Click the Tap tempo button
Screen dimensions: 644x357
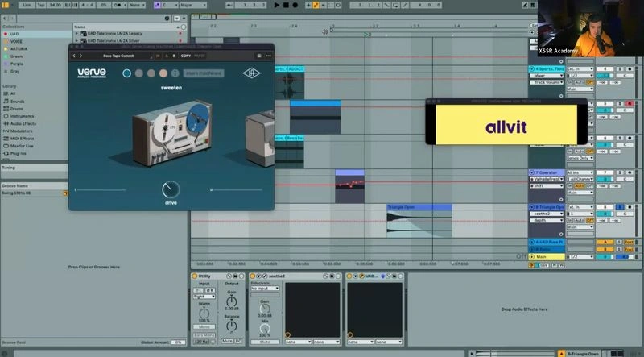pyautogui.click(x=41, y=5)
